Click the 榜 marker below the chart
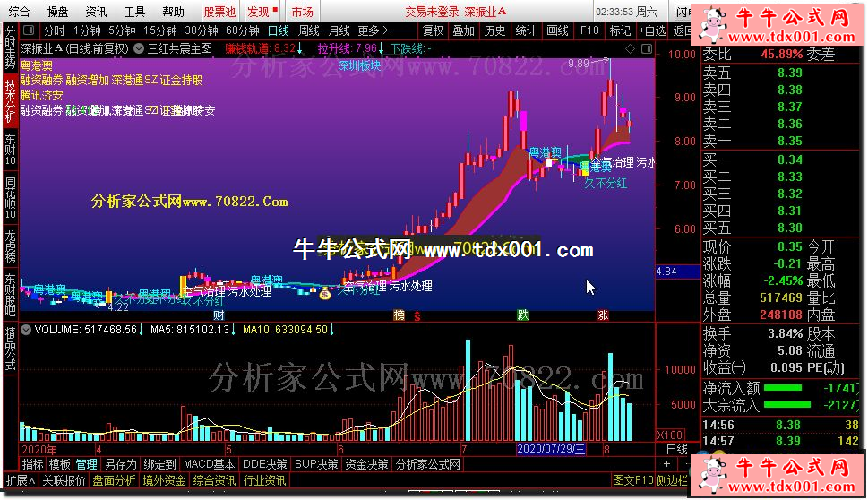The image size is (868, 500). pos(400,315)
